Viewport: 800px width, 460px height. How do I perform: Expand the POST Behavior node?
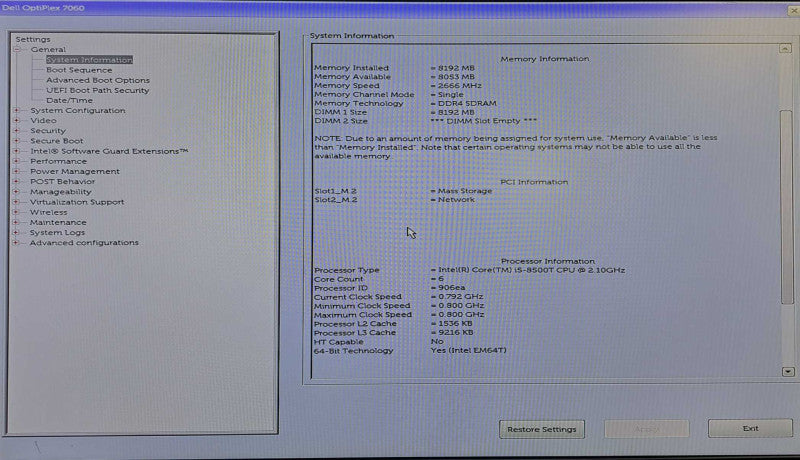coord(16,182)
